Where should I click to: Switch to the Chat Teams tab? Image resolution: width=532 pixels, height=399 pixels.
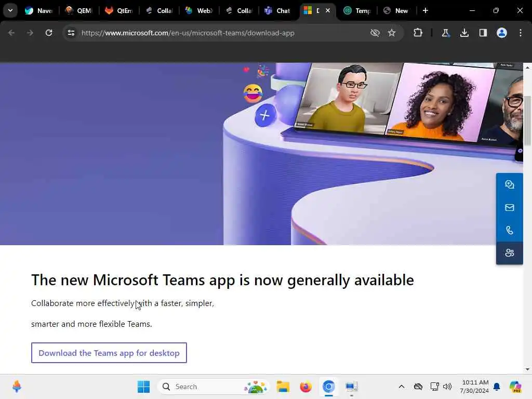[x=277, y=10]
